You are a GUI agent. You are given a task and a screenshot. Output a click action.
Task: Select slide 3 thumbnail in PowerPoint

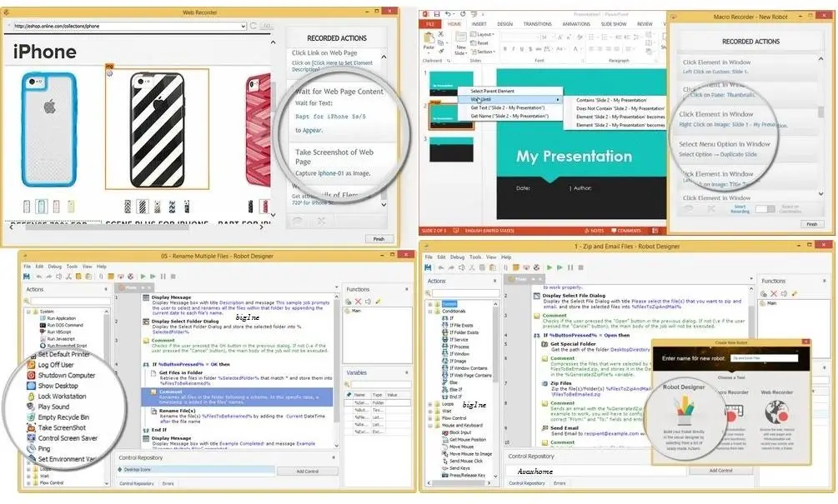click(x=451, y=149)
